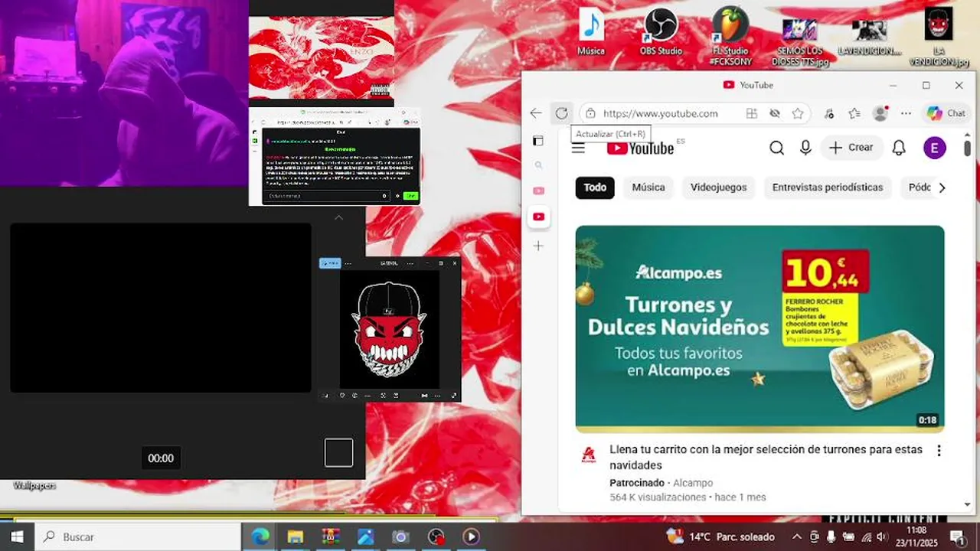The height and width of the screenshot is (551, 980).
Task: Add a new tab with plus icon
Action: tap(538, 246)
